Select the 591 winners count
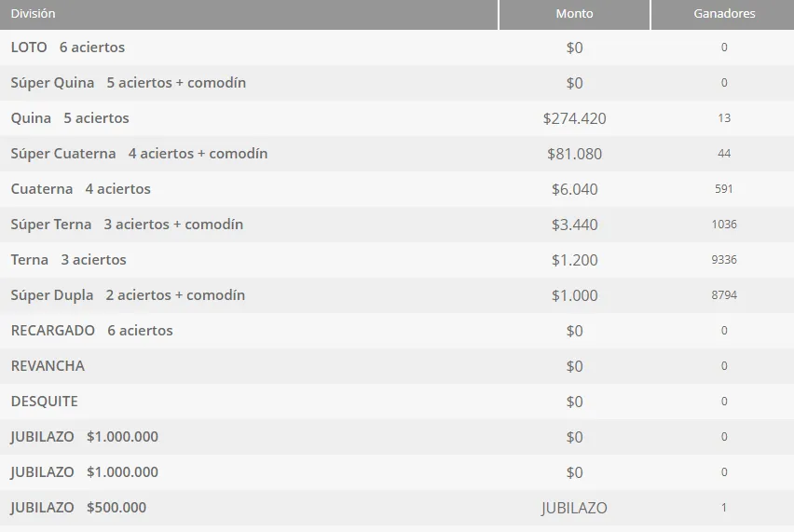The height and width of the screenshot is (532, 794). pos(724,189)
